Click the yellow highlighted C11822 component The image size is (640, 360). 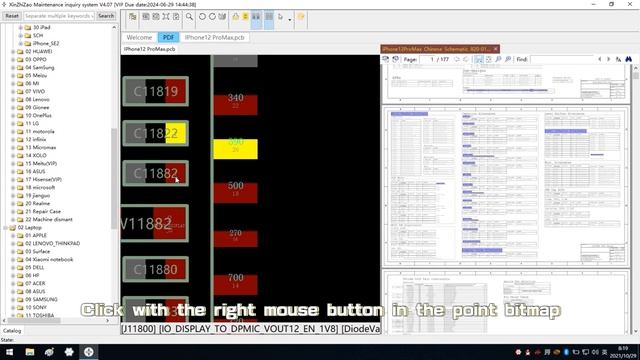point(156,133)
